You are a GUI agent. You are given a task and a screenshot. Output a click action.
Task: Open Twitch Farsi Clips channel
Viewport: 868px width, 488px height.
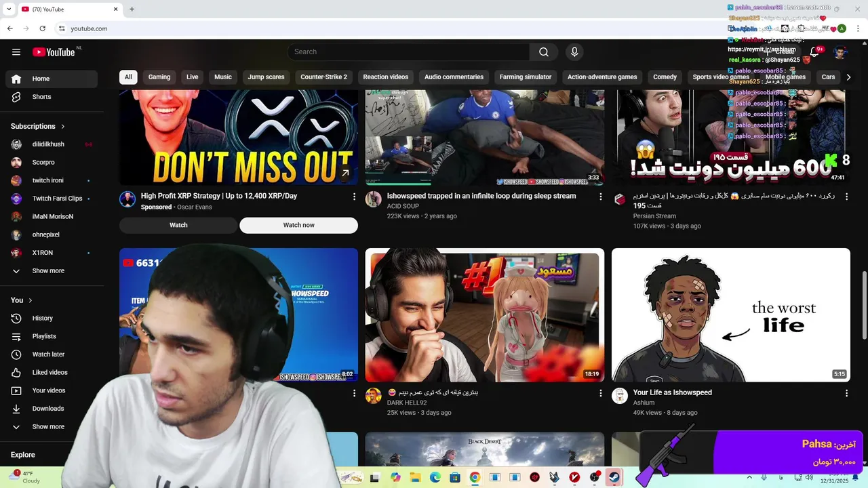(52, 199)
